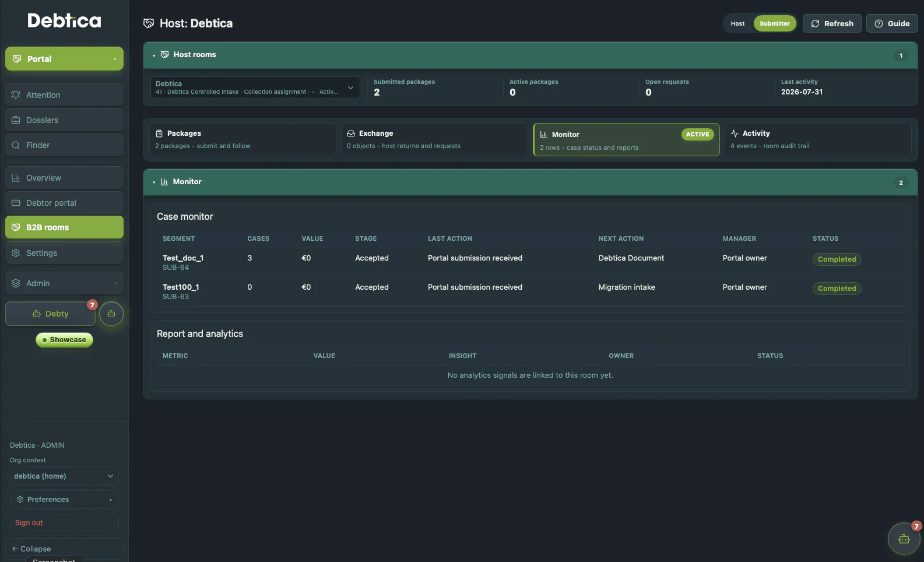924x562 pixels.
Task: Click the Refresh button
Action: (x=832, y=24)
